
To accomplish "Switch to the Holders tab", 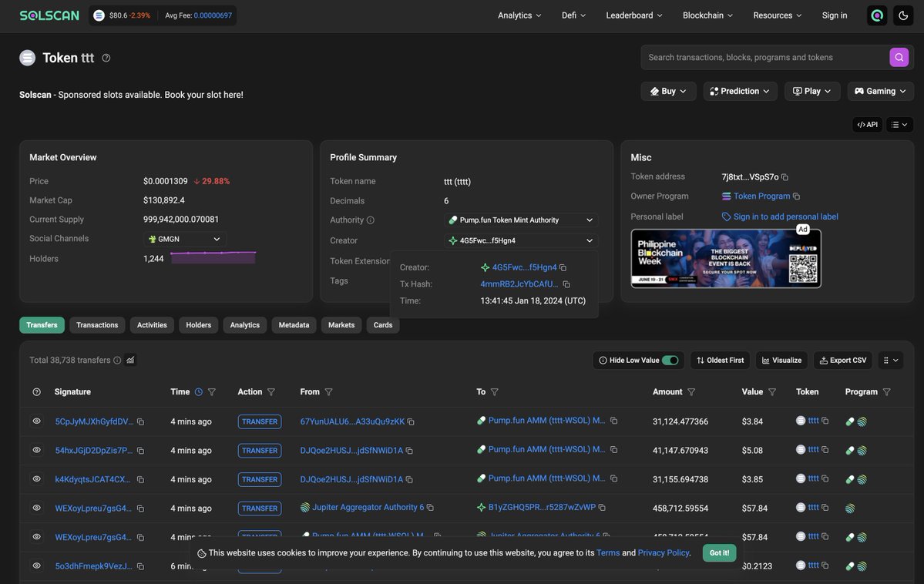I will [x=199, y=325].
